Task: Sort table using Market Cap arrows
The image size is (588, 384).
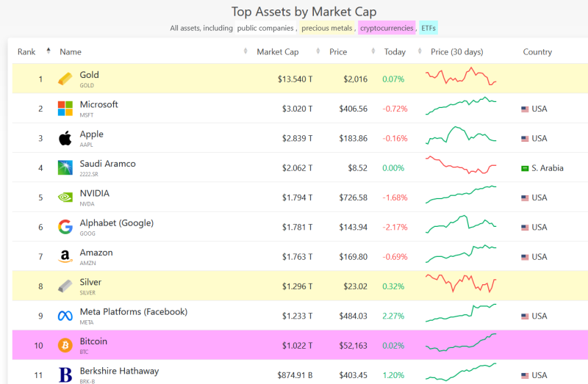Action: pyautogui.click(x=318, y=51)
